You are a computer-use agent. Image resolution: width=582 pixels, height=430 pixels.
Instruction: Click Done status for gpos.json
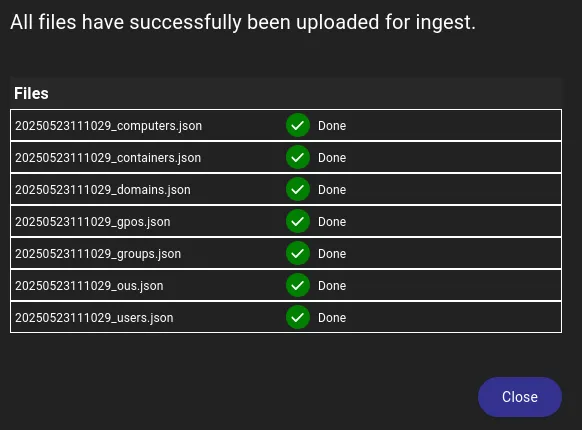click(332, 222)
